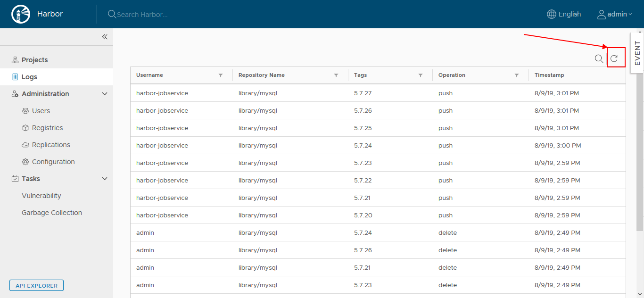
Task: Open the API Explorer
Action: pos(36,285)
